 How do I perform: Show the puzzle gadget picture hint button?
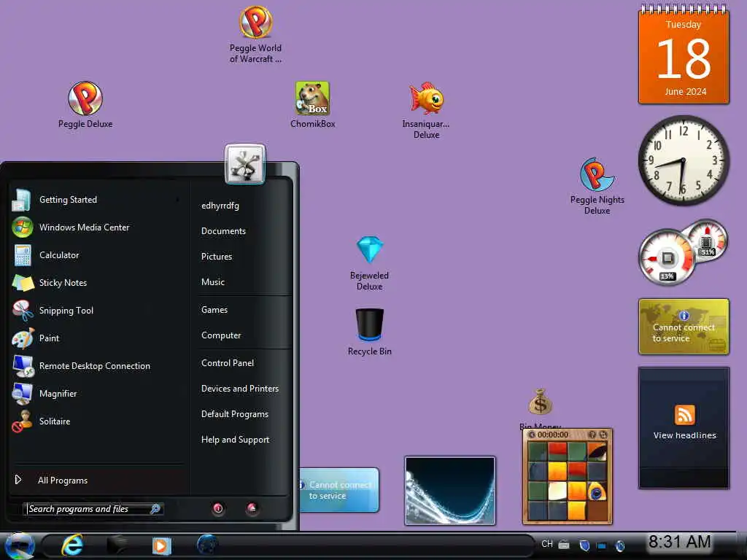(592, 435)
